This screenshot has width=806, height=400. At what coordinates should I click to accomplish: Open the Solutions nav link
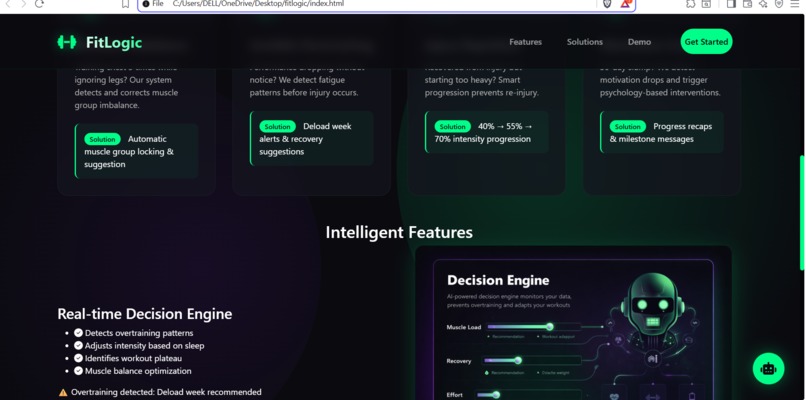584,42
